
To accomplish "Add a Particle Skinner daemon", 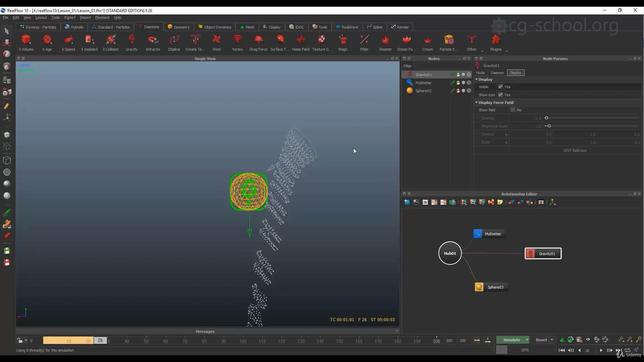I will [449, 43].
